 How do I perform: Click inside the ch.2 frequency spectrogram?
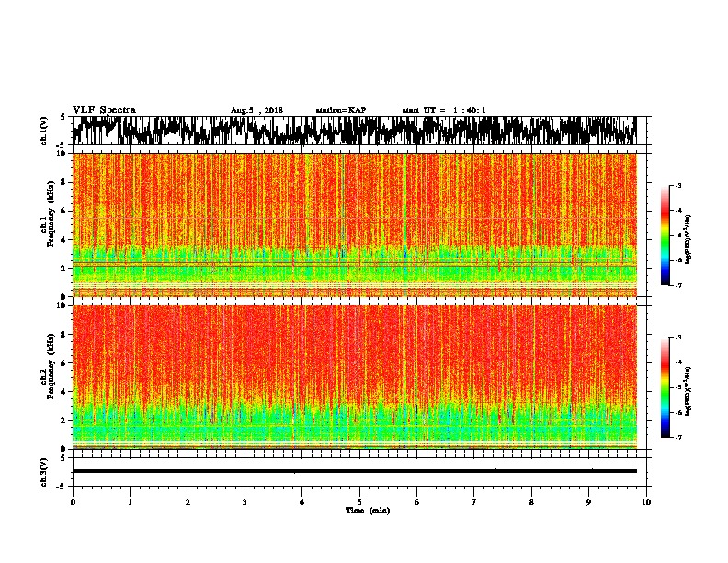coord(354,377)
